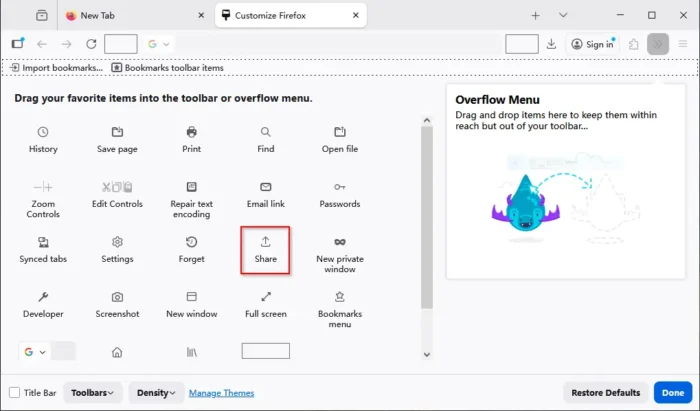700x411 pixels.
Task: Open the list all tabs chevron
Action: pos(563,15)
